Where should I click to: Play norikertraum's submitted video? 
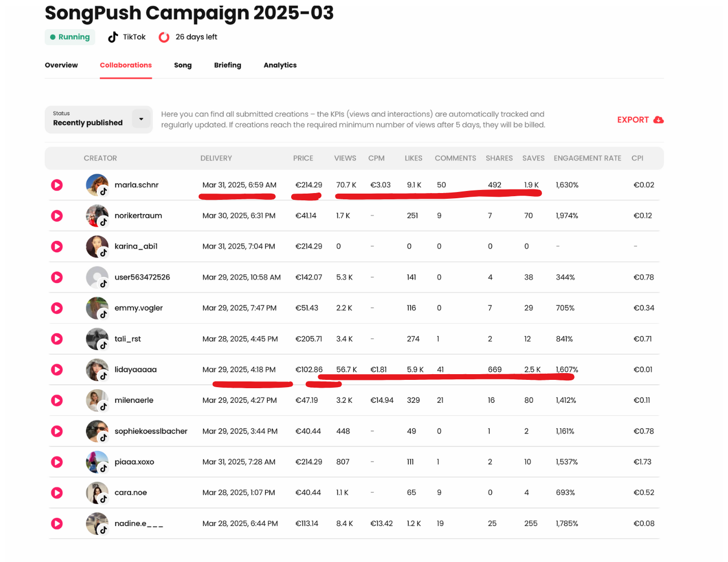(x=57, y=215)
